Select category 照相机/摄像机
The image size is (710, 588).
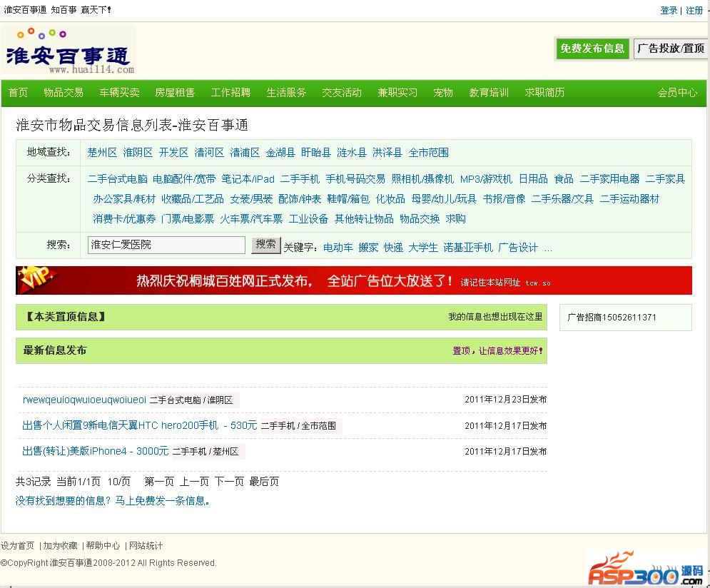click(x=422, y=179)
